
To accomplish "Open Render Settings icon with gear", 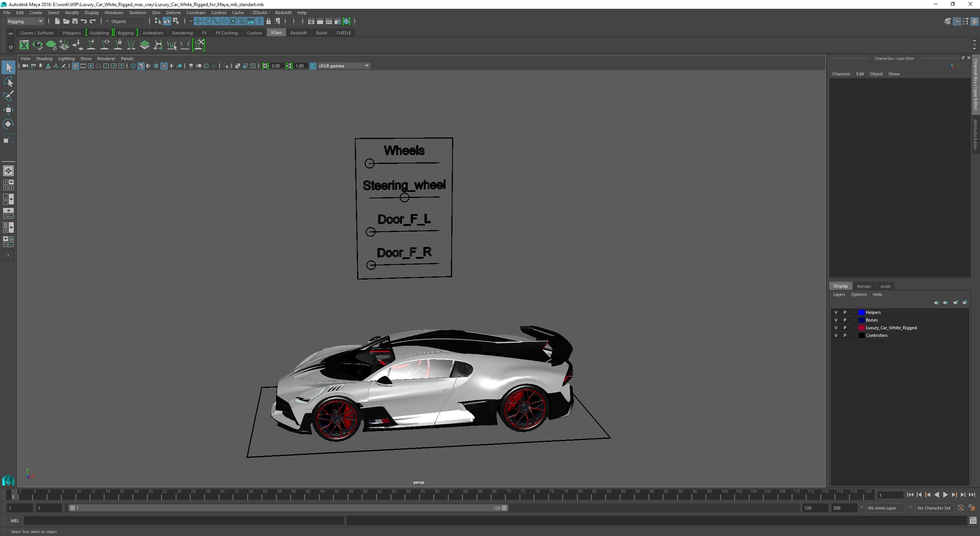I will pyautogui.click(x=338, y=21).
